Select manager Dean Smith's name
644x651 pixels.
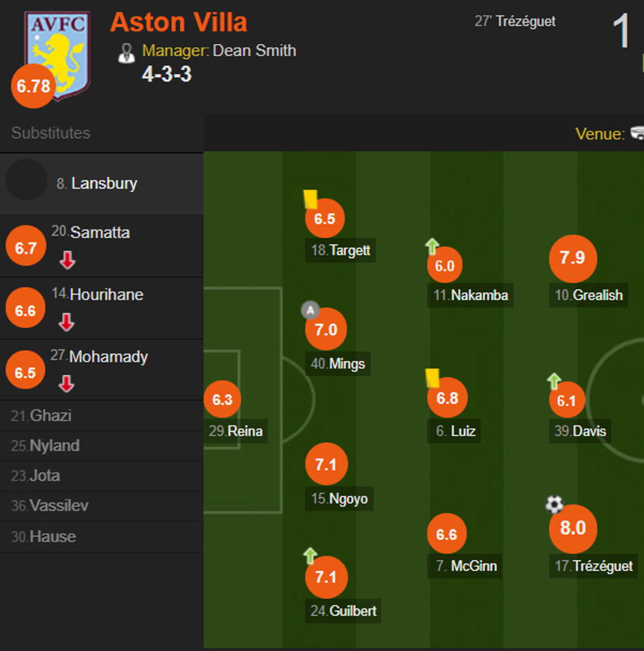coord(254,51)
